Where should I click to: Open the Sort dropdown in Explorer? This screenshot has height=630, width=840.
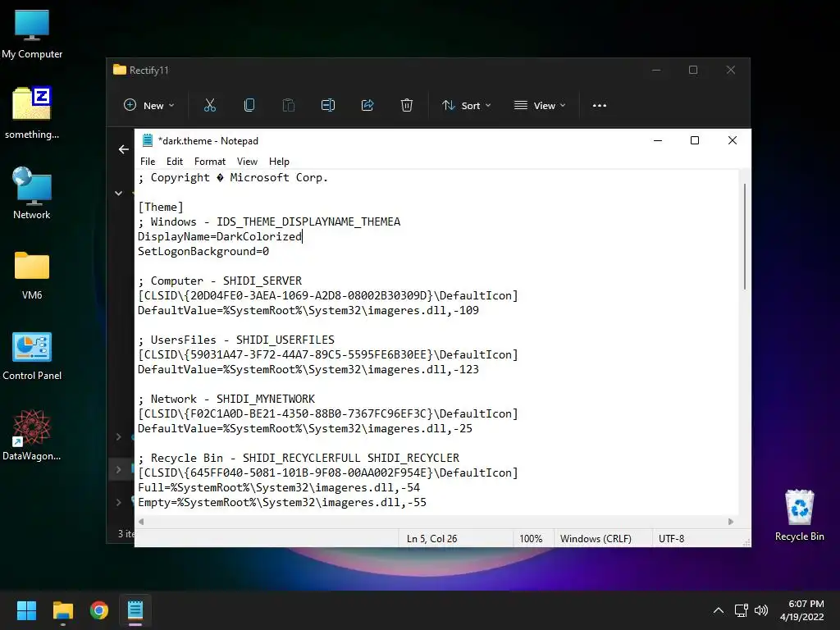466,106
